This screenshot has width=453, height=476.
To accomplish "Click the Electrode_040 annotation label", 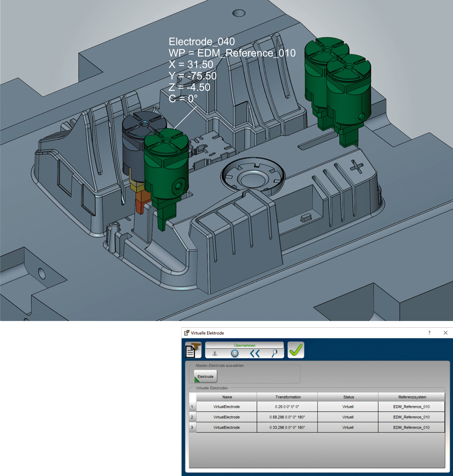I will point(202,42).
